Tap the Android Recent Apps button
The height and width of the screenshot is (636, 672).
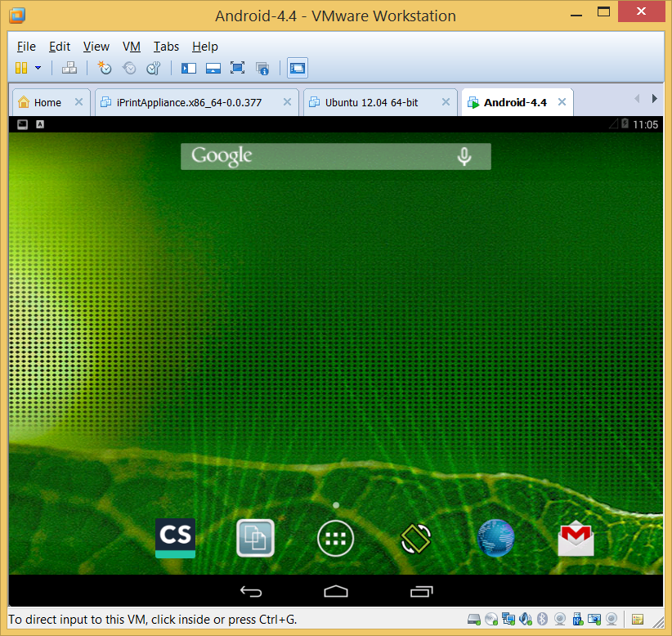tap(422, 591)
